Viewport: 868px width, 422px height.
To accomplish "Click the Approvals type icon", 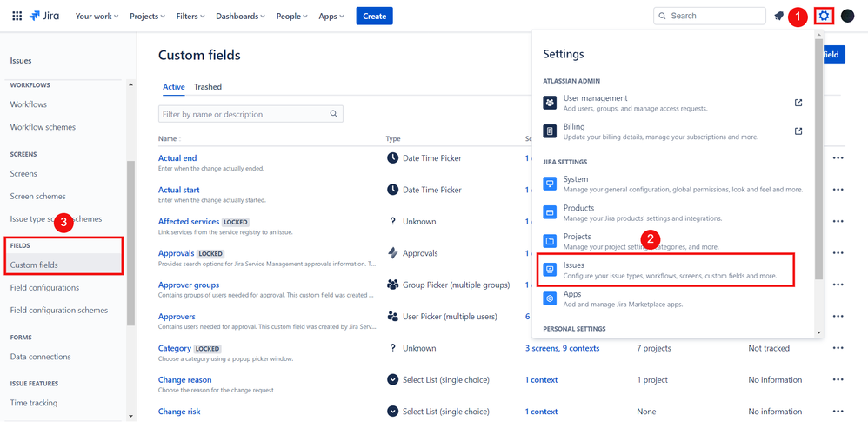I will (392, 253).
